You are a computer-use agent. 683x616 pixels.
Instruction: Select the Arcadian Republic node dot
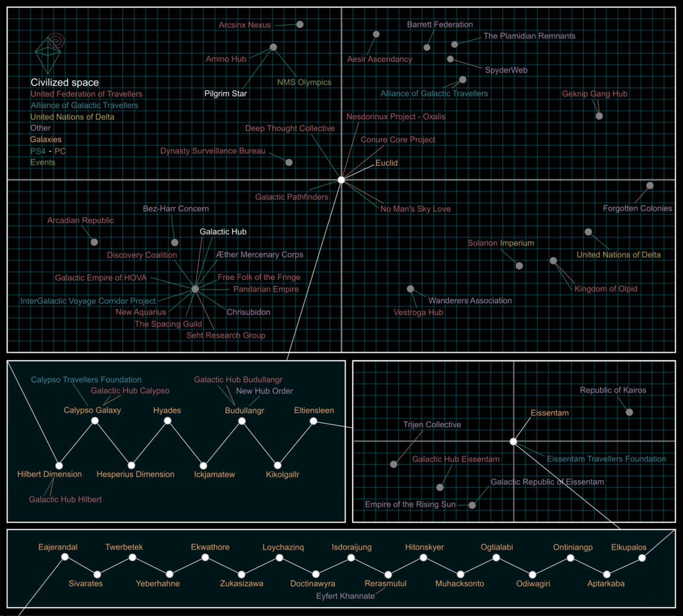[x=94, y=242]
